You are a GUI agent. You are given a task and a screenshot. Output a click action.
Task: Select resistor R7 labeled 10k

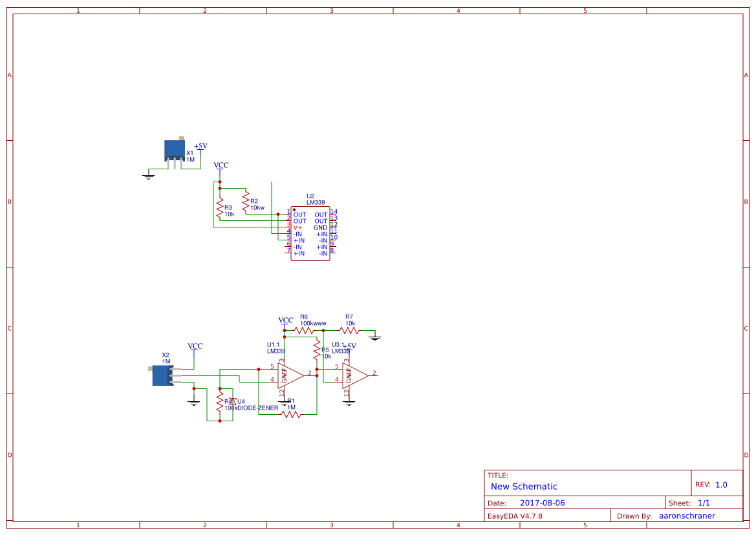point(349,330)
